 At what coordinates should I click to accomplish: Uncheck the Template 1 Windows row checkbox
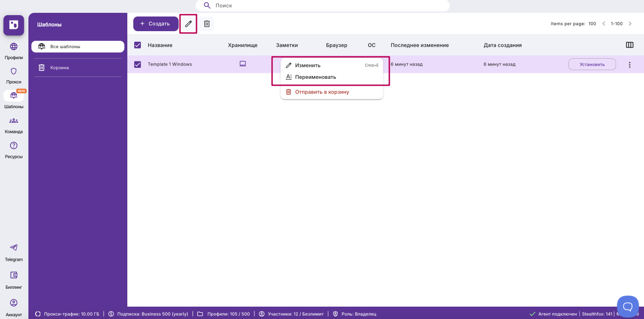[x=137, y=64]
